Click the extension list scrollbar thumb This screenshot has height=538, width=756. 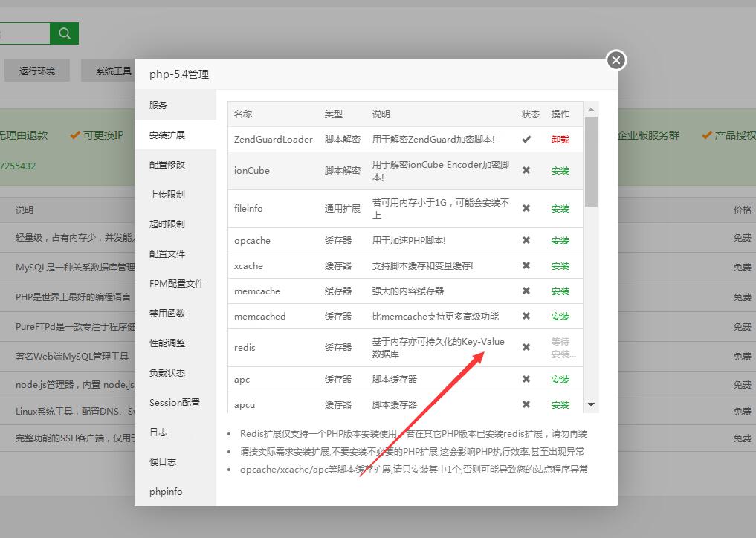[x=591, y=161]
